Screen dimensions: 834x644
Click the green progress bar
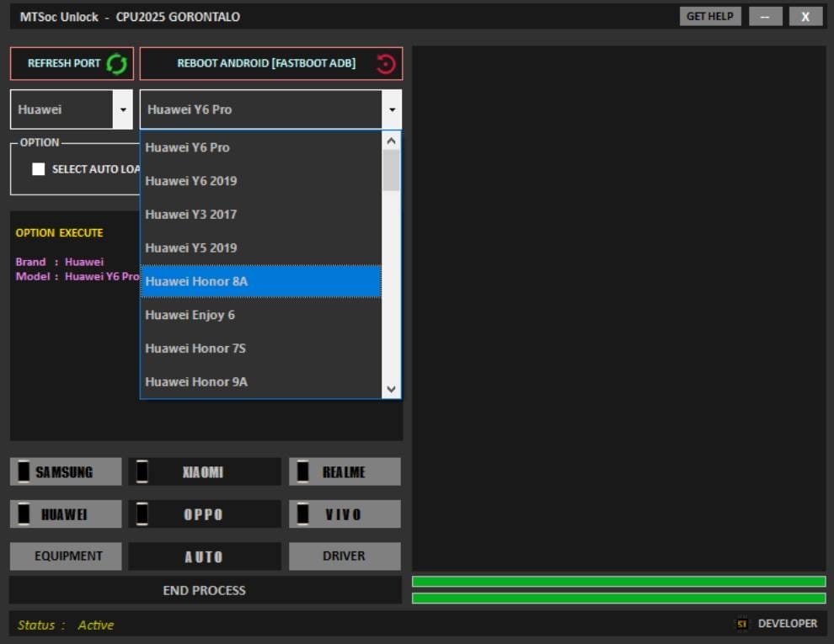click(617, 580)
